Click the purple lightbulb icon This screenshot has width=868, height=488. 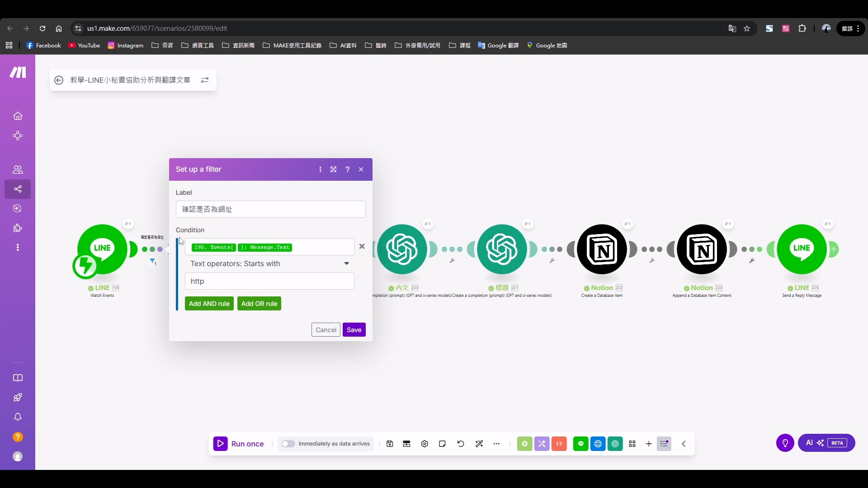785,443
